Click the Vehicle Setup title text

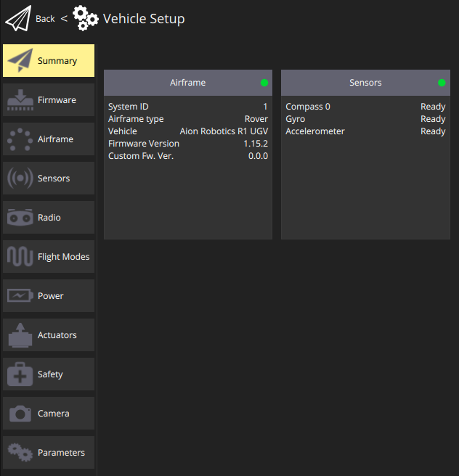[x=144, y=19]
